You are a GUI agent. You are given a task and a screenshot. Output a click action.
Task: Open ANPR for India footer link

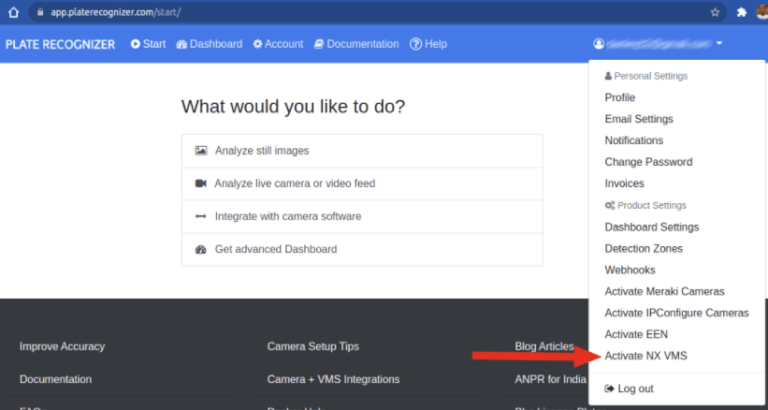(x=551, y=379)
